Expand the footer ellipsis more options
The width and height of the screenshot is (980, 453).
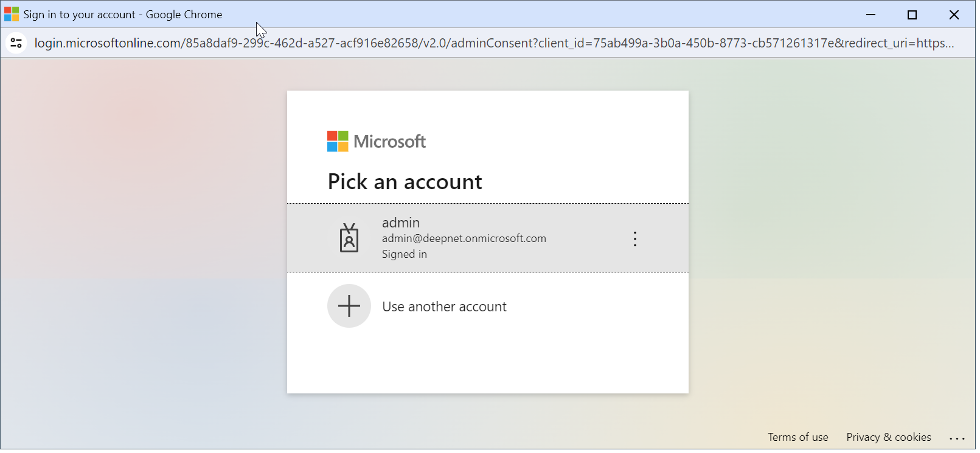[957, 438]
